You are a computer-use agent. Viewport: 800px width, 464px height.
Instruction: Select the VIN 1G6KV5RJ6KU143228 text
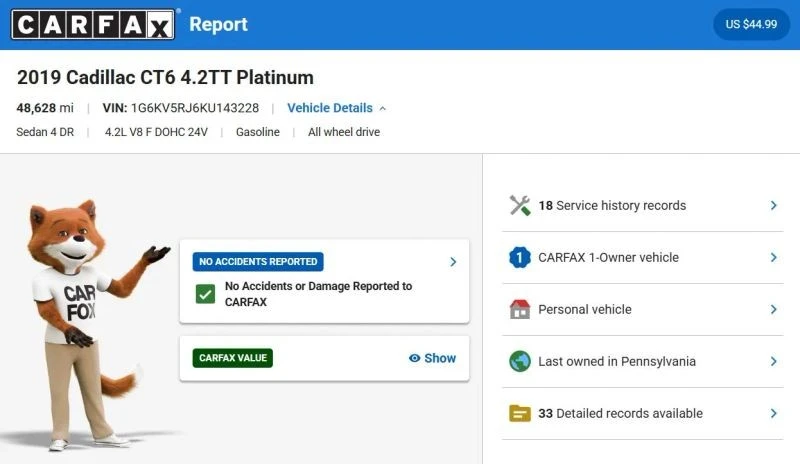(181, 108)
